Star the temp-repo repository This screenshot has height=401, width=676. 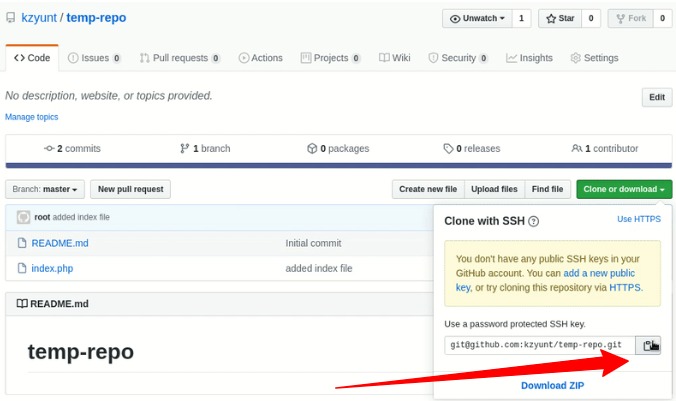(560, 19)
